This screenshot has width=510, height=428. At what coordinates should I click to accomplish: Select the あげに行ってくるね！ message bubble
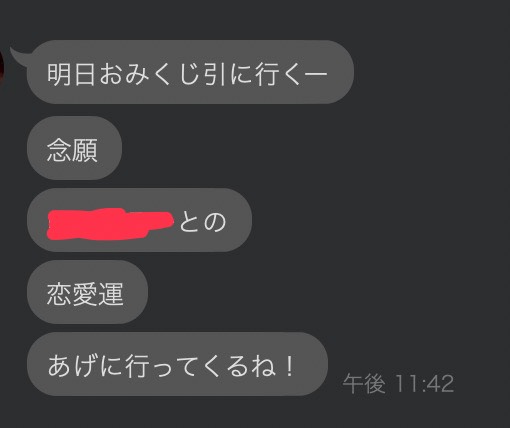tap(177, 364)
